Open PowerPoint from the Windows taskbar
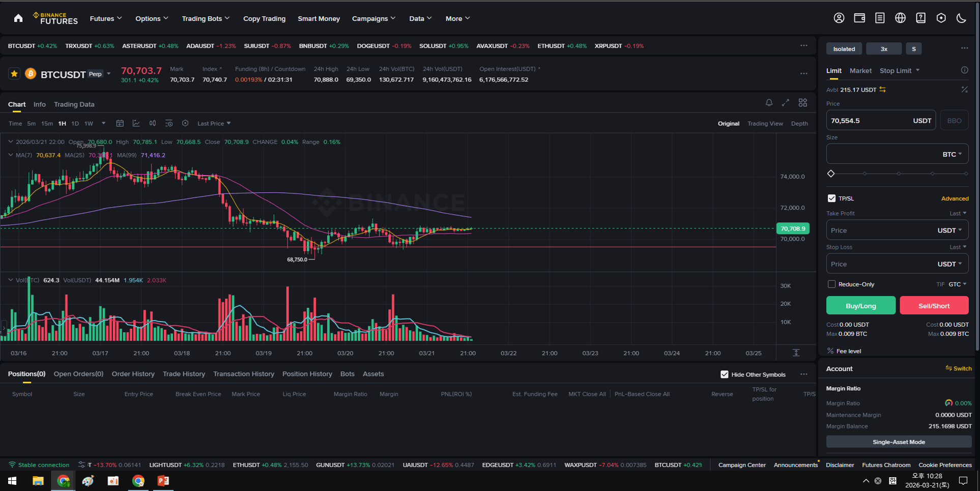This screenshot has width=980, height=491. (163, 480)
